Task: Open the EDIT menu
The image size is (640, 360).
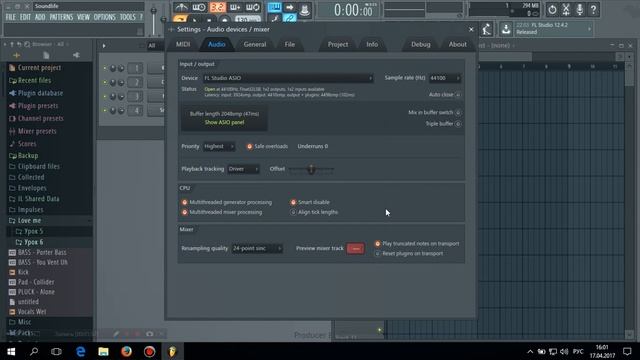Action: [x=25, y=17]
